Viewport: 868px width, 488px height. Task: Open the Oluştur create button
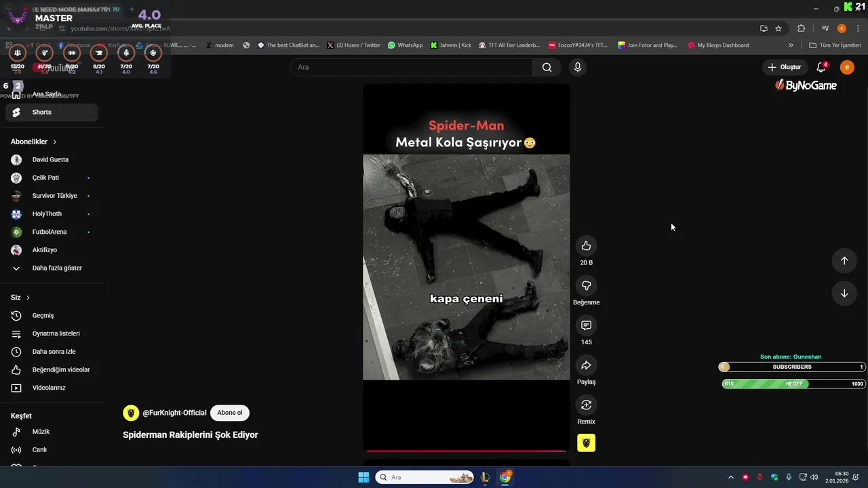[x=785, y=67]
